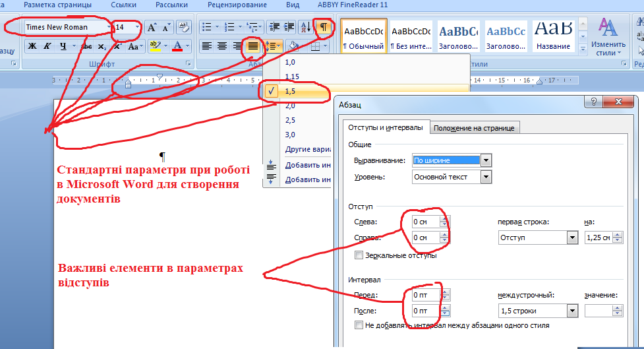
Task: Expand the styles gallery more arrow
Action: pyautogui.click(x=583, y=49)
